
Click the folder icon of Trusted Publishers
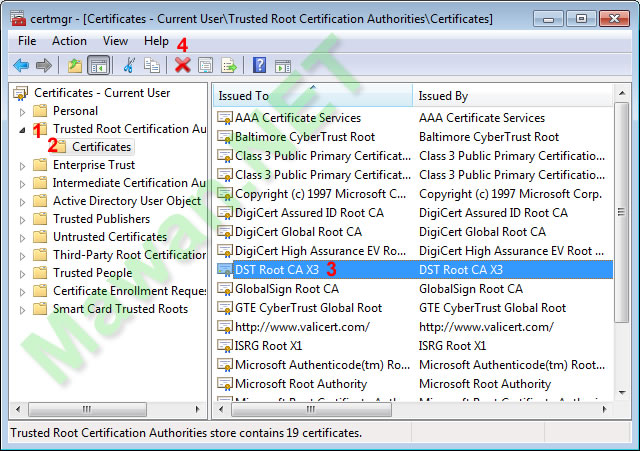pyautogui.click(x=40, y=219)
